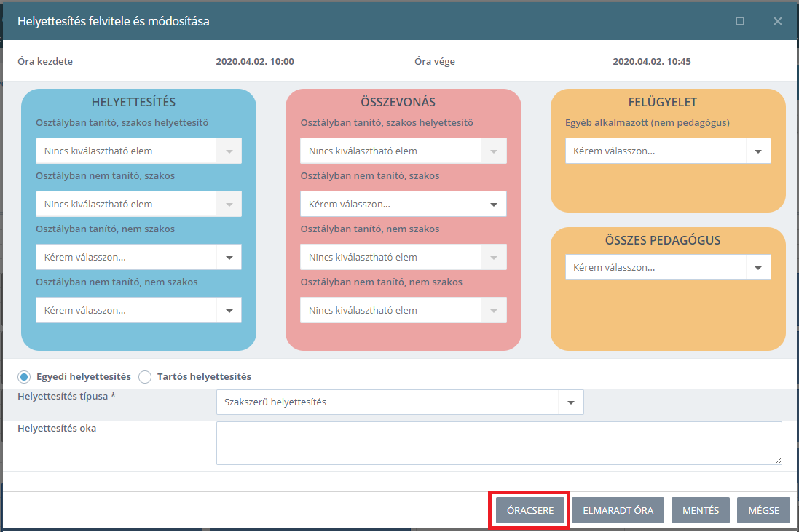Click disabled Összevonás 'Osztályban tanító, szakos helyettesítő' combo
The width and height of the screenshot is (799, 532).
403,151
